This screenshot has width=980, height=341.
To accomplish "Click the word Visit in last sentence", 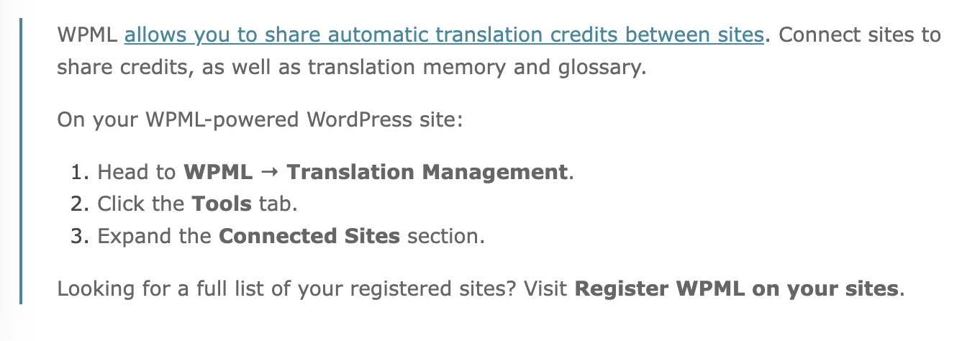I will tap(546, 290).
